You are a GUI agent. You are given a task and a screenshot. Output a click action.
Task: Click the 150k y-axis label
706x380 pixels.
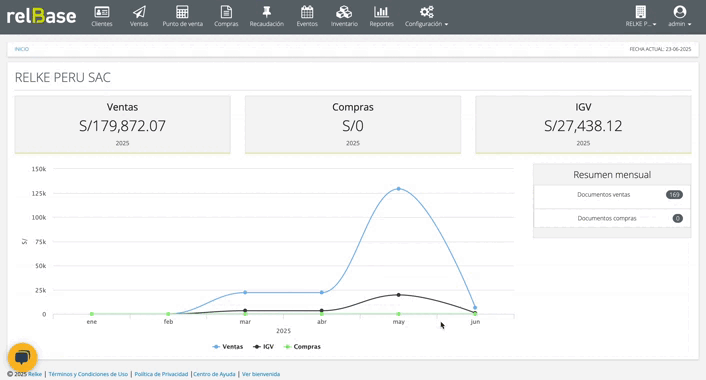39,169
